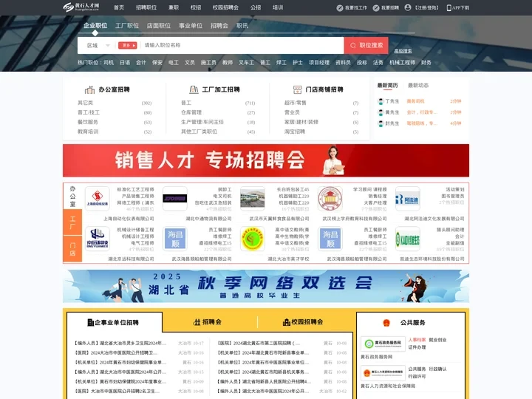532x399 pixels.
Task: Open the 2025湖北省秋季网络双选会 banner
Action: tap(266, 286)
